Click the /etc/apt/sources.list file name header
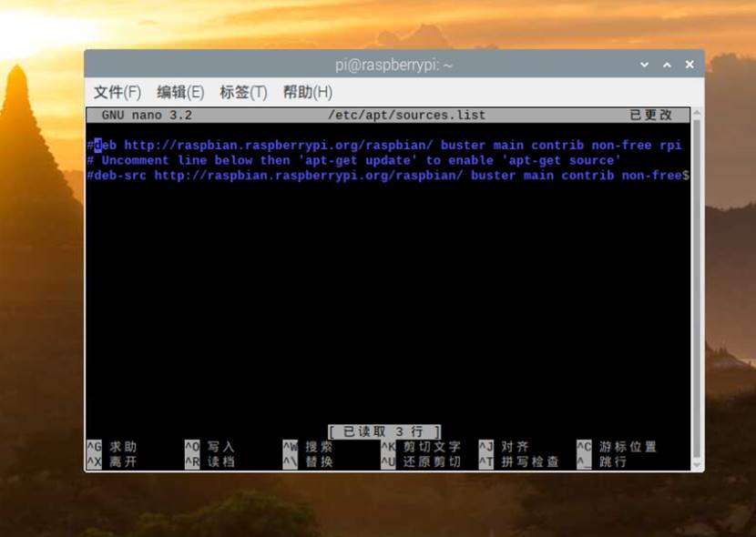756x537 pixels. tap(406, 115)
